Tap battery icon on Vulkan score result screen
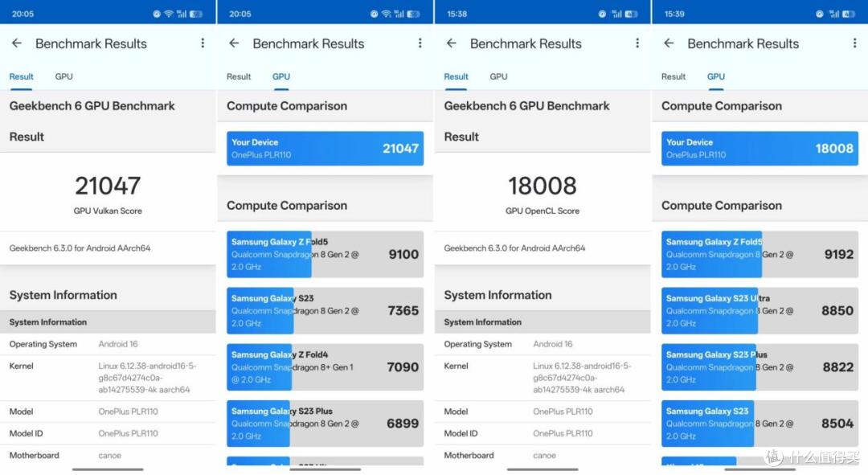868x475 pixels. [x=196, y=14]
